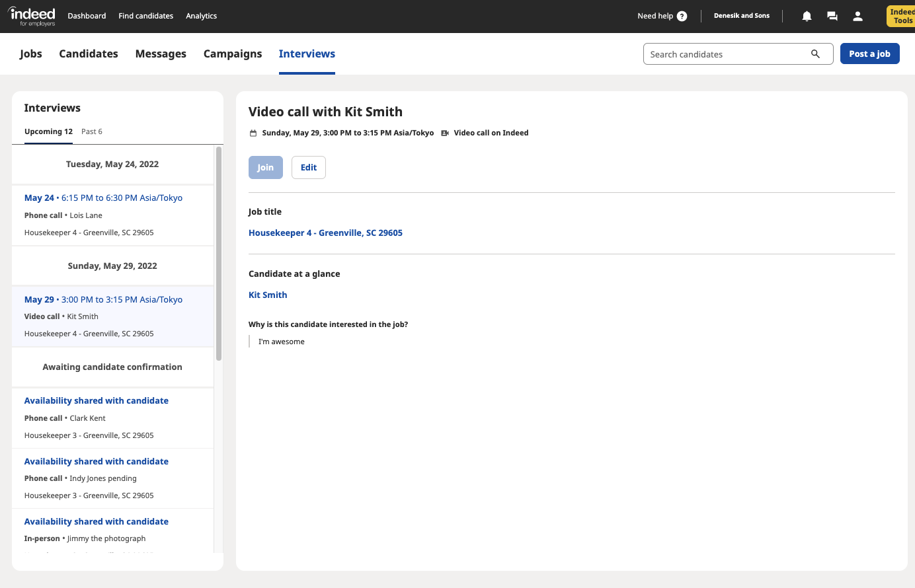
Task: Click the notifications bell icon
Action: pyautogui.click(x=807, y=17)
